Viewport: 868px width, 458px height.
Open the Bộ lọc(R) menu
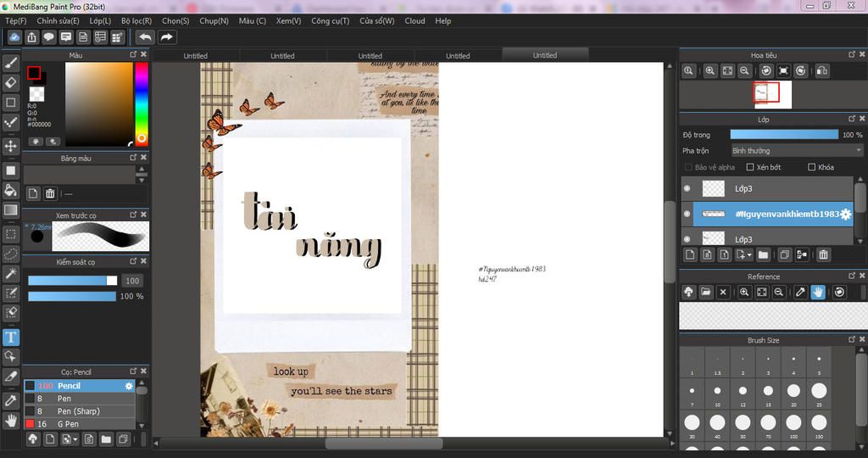point(136,20)
